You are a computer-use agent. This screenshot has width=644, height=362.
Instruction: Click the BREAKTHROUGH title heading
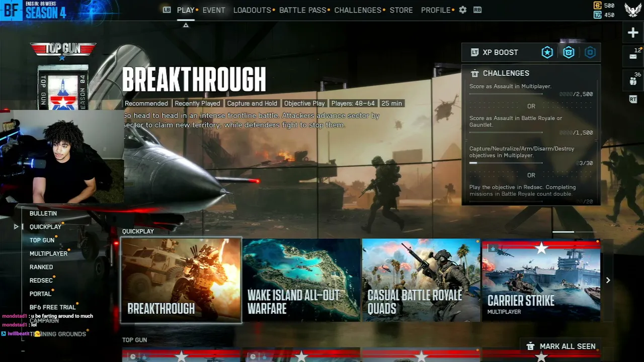tap(194, 79)
